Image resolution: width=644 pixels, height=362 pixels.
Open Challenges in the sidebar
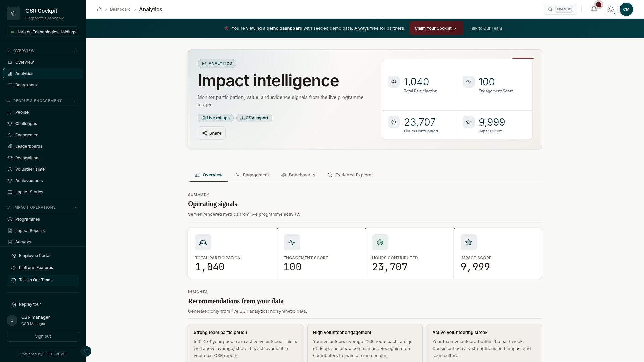43,124
